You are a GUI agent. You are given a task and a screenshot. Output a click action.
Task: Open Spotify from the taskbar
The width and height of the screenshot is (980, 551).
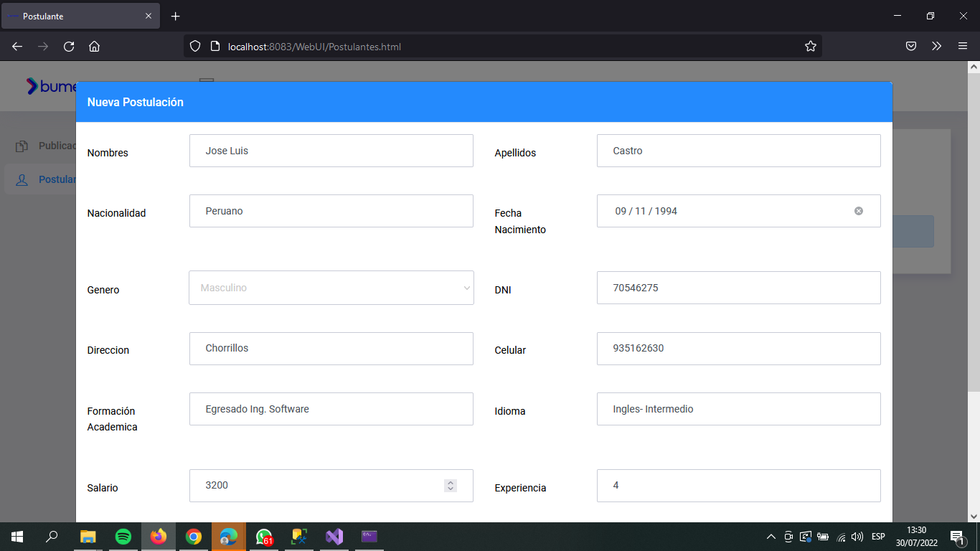point(123,536)
